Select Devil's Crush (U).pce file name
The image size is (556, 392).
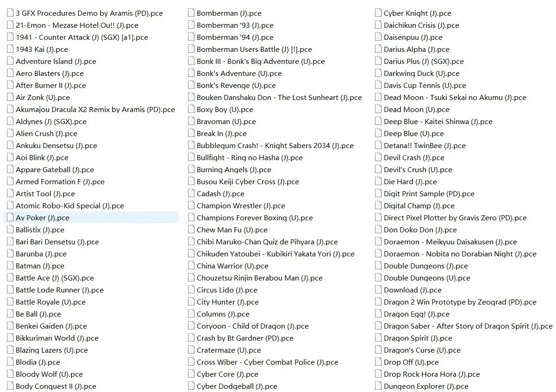pos(418,169)
